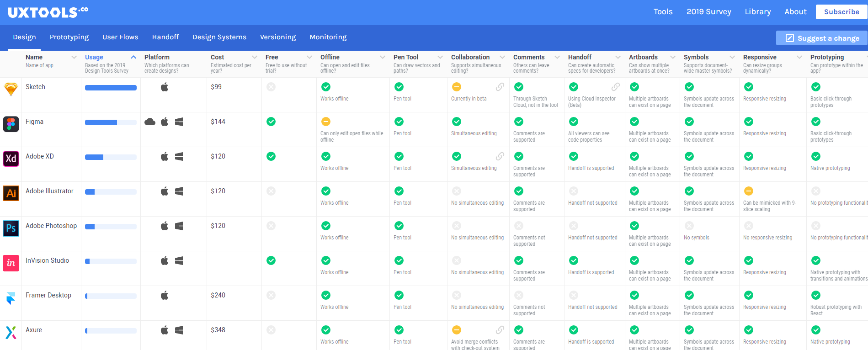Click the Subscribe button

point(841,12)
